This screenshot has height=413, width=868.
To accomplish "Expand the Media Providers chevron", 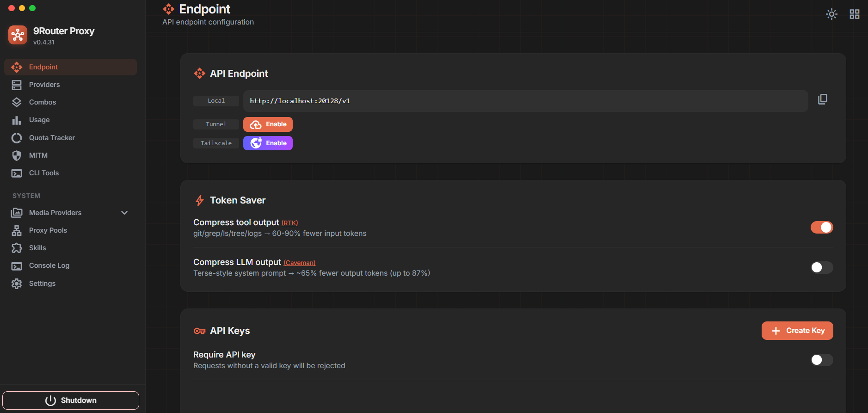I will click(124, 213).
